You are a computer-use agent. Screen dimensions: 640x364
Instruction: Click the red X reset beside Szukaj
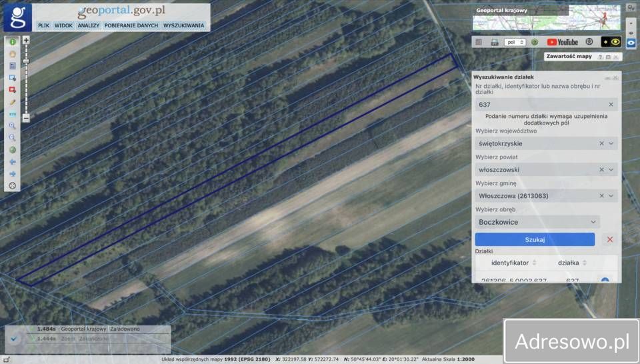coord(610,239)
